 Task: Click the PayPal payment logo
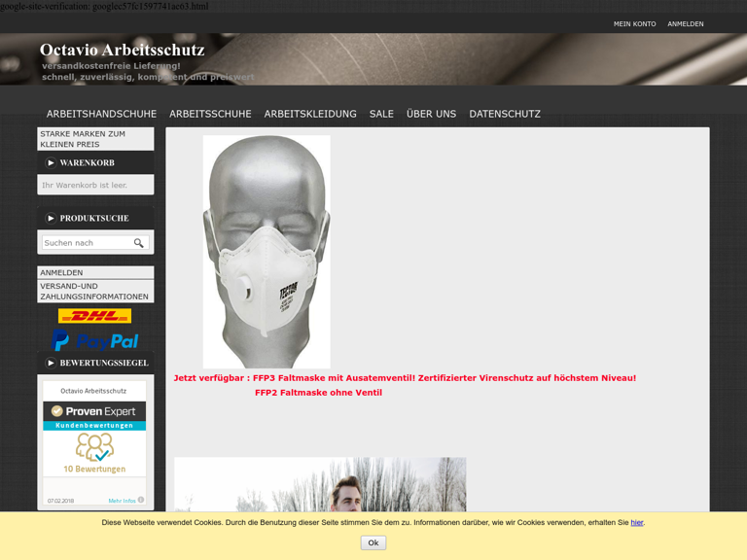point(94,340)
